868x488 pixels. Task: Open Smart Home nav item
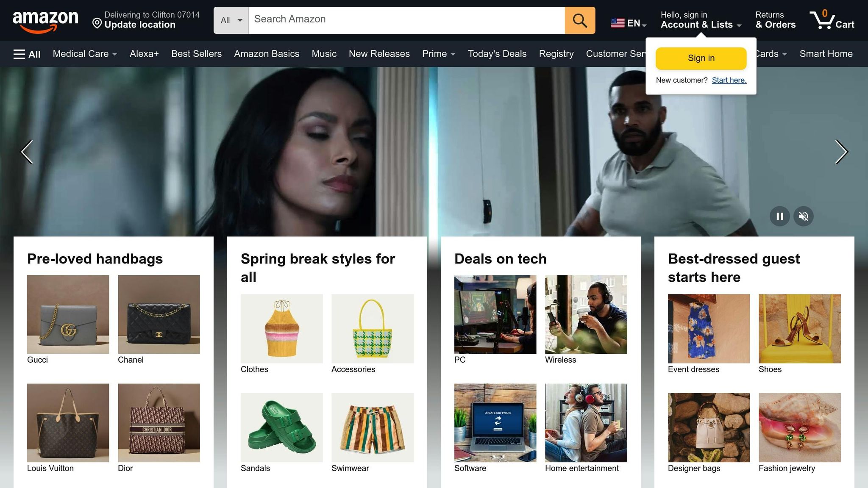click(826, 54)
